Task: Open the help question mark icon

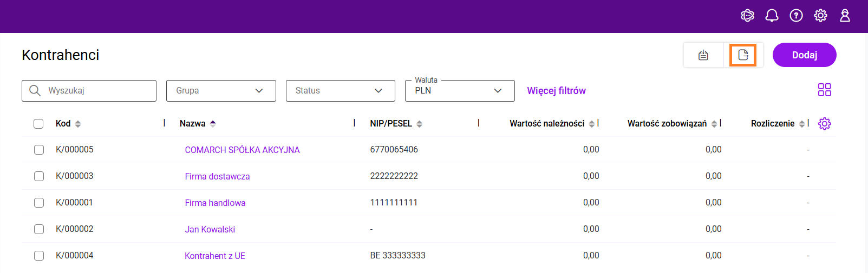Action: [x=796, y=16]
